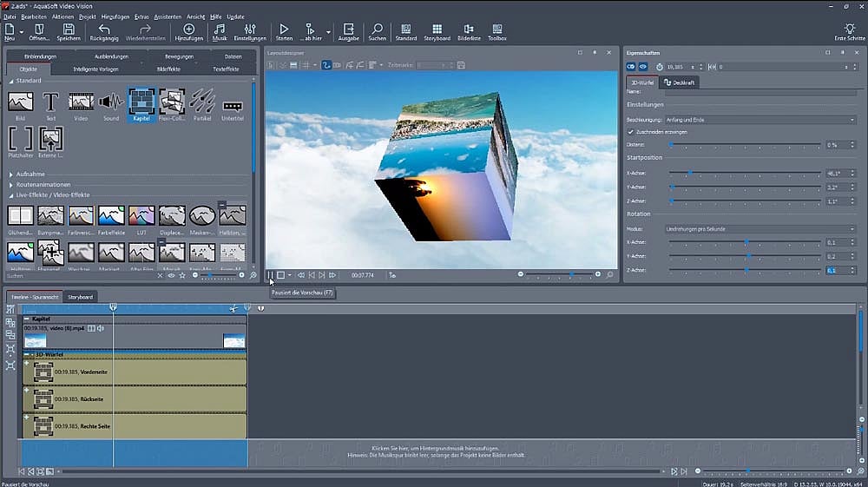Viewport: 868px width, 487px height.
Task: Switch to Storyboard view via toolbar icon
Action: 437,32
